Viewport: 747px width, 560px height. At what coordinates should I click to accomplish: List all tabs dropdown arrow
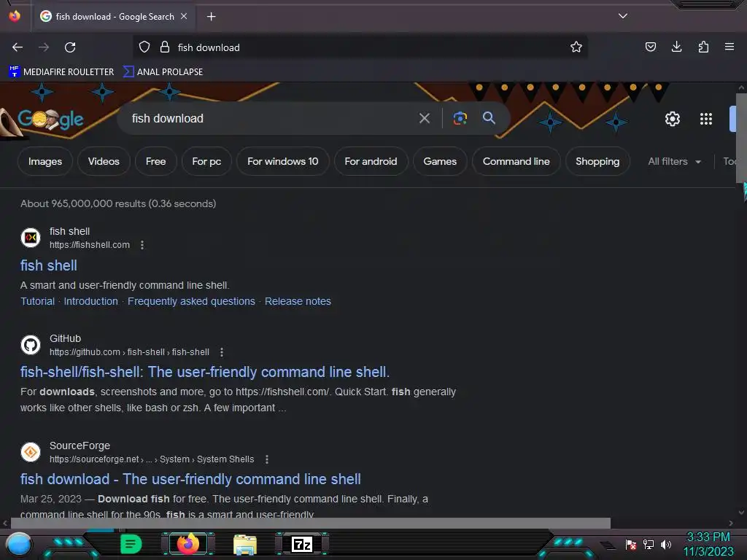[x=623, y=16]
